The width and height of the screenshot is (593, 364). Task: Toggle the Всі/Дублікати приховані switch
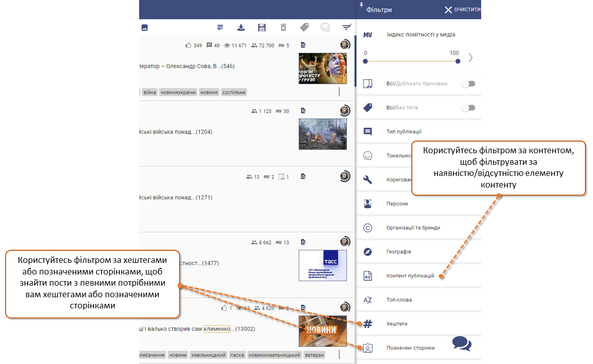click(x=468, y=83)
